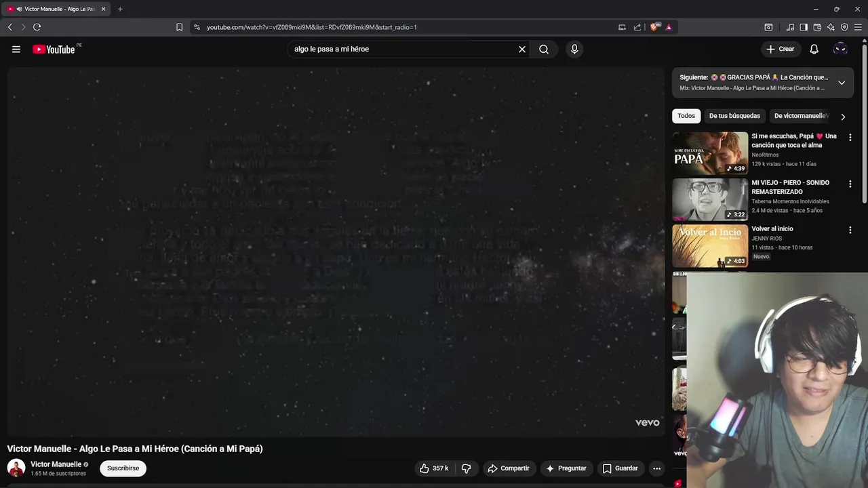Go forward with the browser forward arrow
Image resolution: width=868 pixels, height=488 pixels.
coord(23,27)
